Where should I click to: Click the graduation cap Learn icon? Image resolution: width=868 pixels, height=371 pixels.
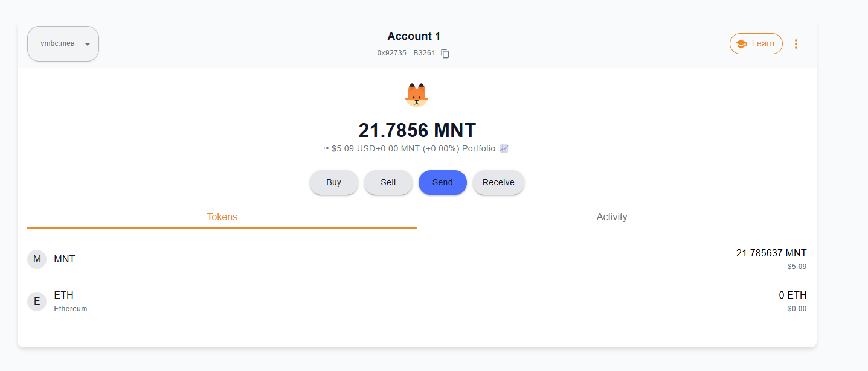741,44
